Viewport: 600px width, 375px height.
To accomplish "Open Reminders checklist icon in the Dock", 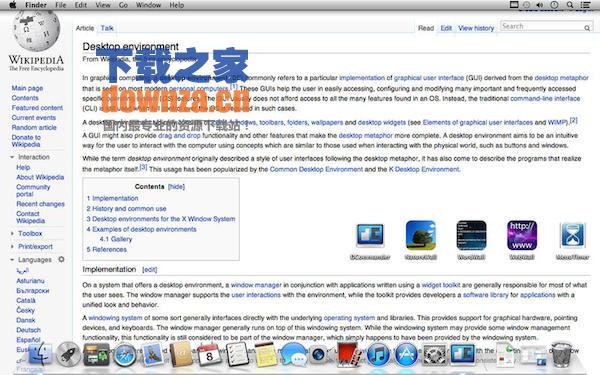I will click(237, 354).
